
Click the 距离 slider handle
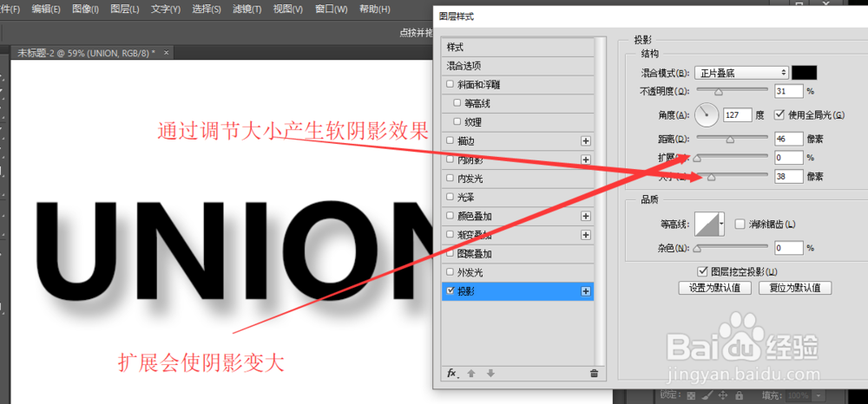pyautogui.click(x=730, y=140)
